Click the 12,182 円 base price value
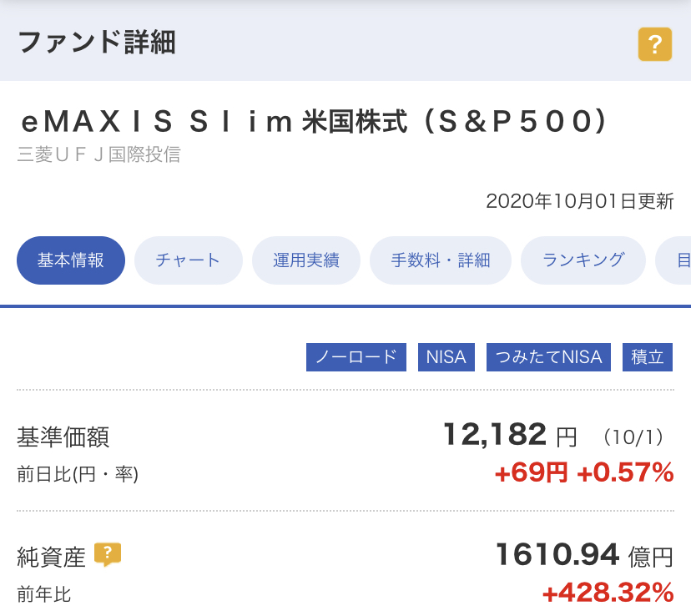Image resolution: width=691 pixels, height=616 pixels. 510,435
